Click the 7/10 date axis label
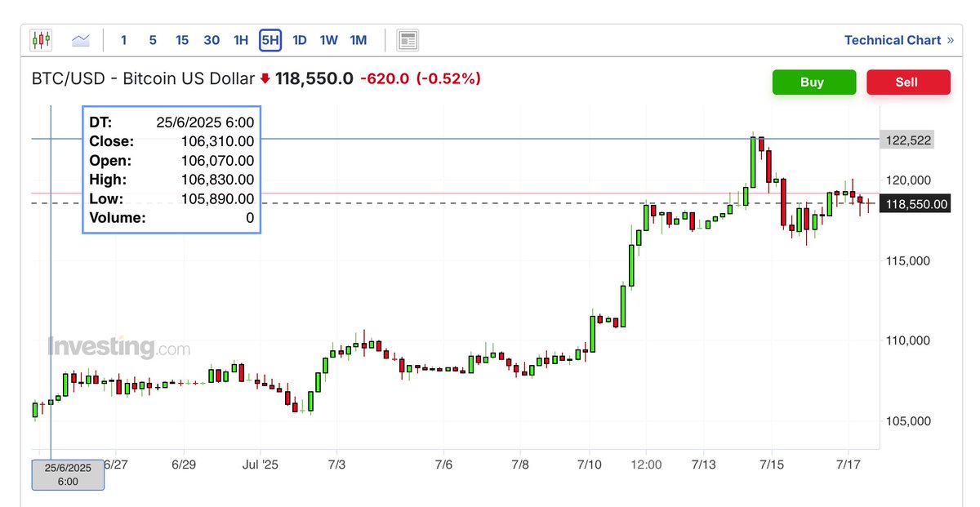980x507 pixels. [x=589, y=465]
